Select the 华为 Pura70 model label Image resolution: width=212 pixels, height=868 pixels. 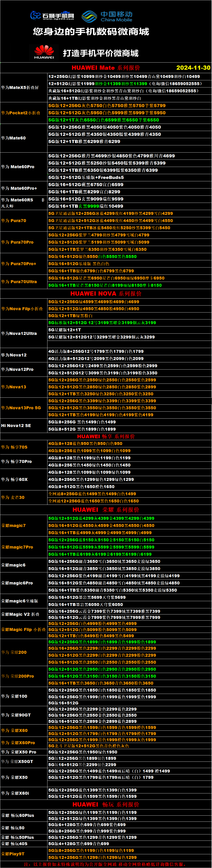pyautogui.click(x=14, y=221)
